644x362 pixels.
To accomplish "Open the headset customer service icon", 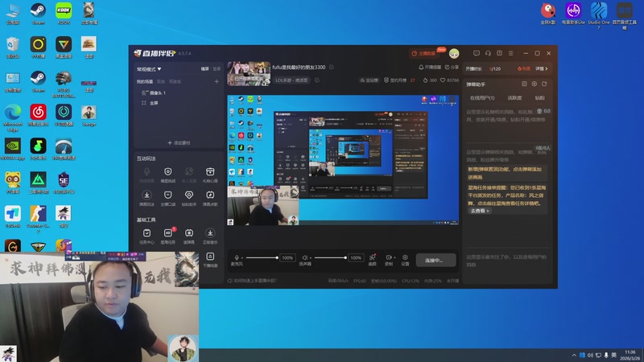I will 488,53.
